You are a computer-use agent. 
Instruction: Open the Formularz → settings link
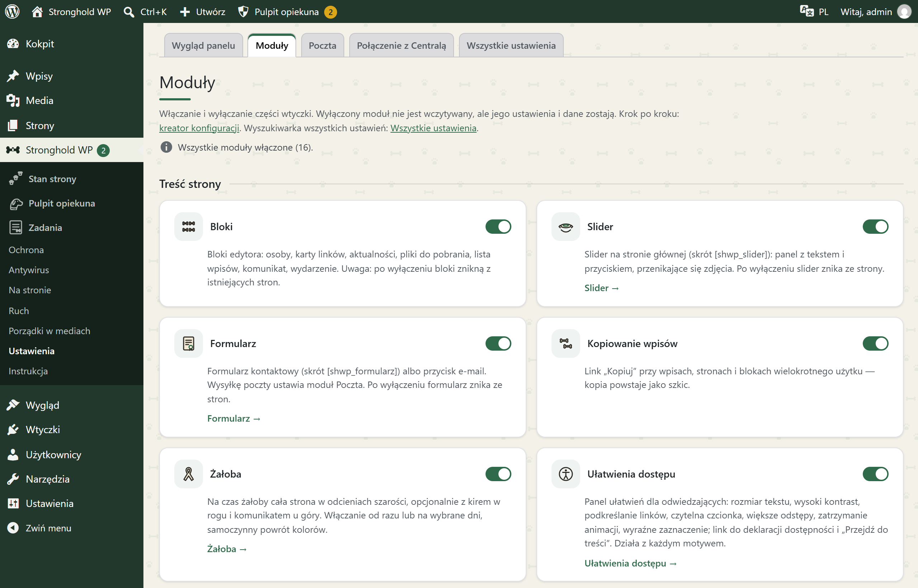234,418
